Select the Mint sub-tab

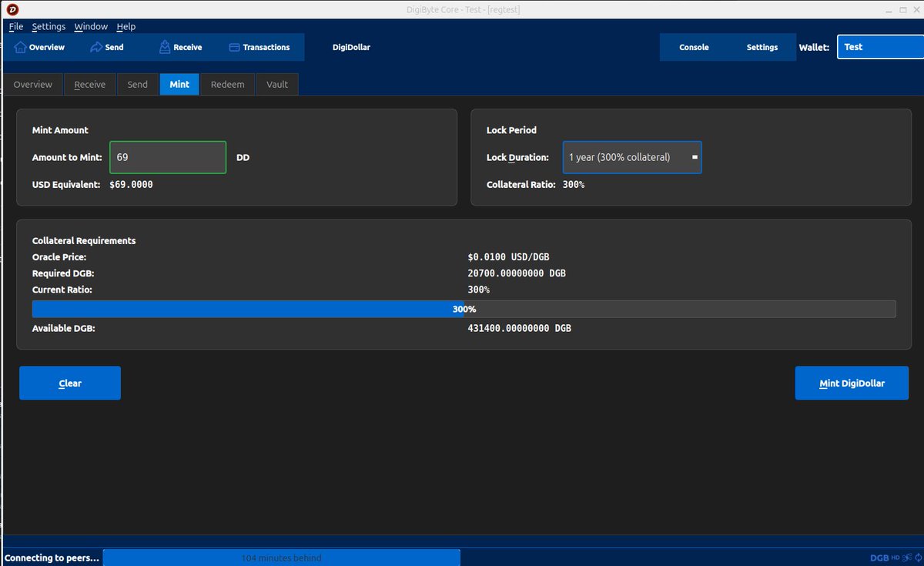[x=179, y=84]
